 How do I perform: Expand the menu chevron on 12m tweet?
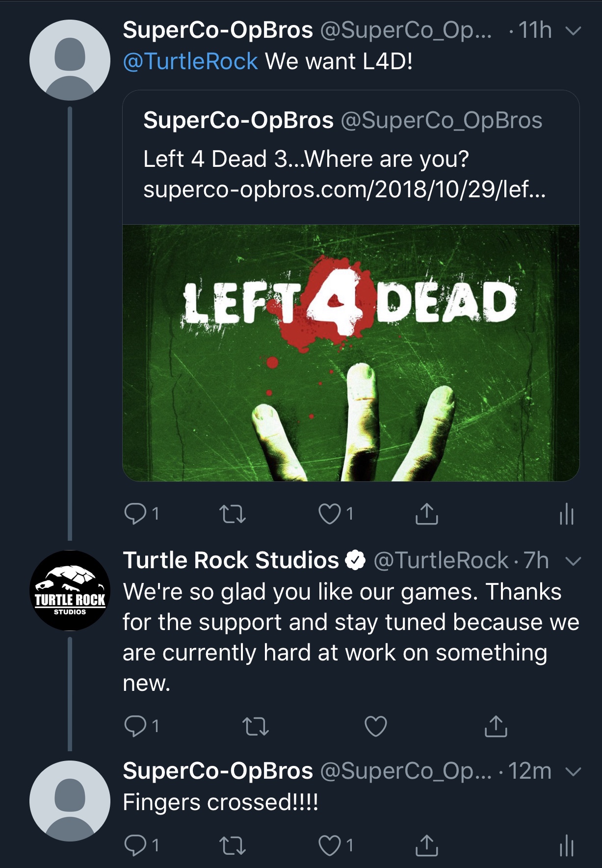573,772
